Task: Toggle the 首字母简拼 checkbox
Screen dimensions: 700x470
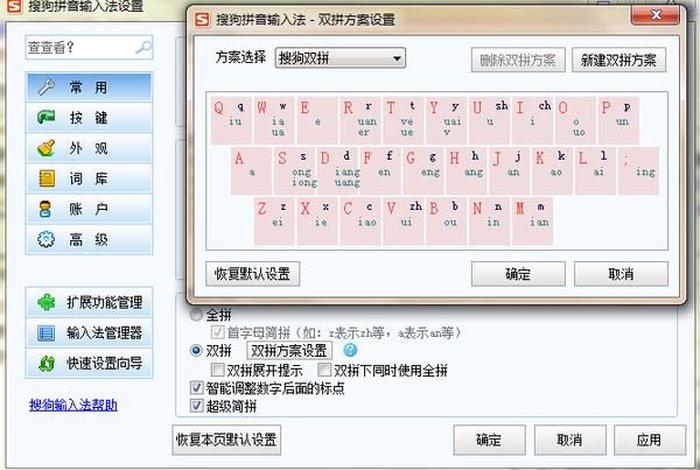Action: 217,332
